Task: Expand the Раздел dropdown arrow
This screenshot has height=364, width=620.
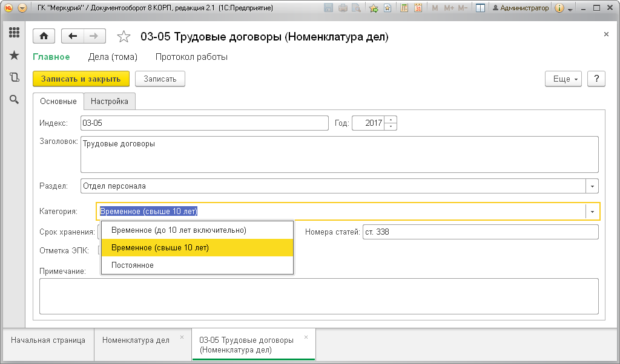Action: (592, 186)
